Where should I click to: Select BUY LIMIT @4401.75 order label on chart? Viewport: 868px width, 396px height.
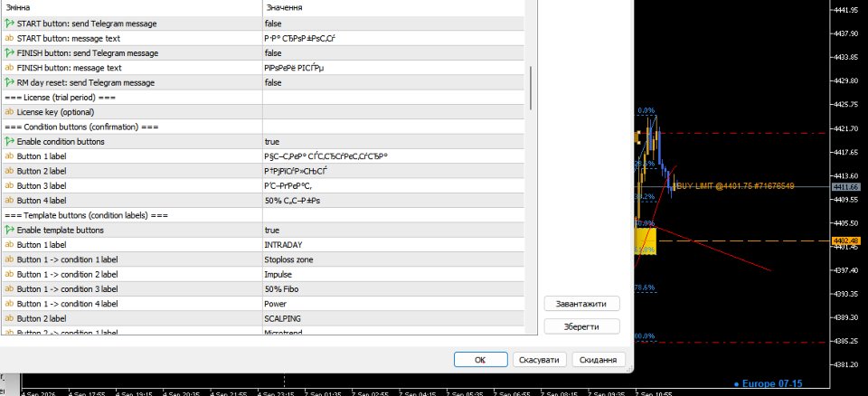coord(736,186)
